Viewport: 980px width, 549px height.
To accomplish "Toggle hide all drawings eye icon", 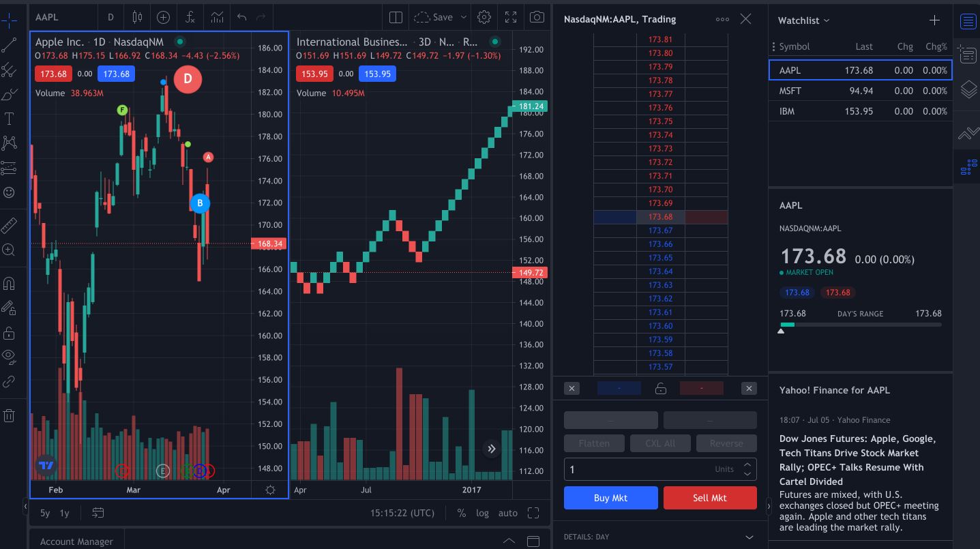I will [x=10, y=355].
